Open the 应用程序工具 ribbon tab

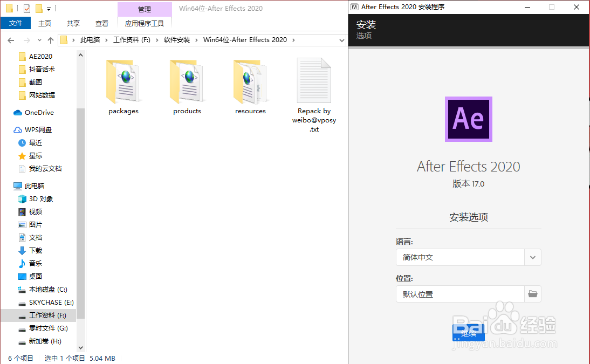[x=145, y=23]
